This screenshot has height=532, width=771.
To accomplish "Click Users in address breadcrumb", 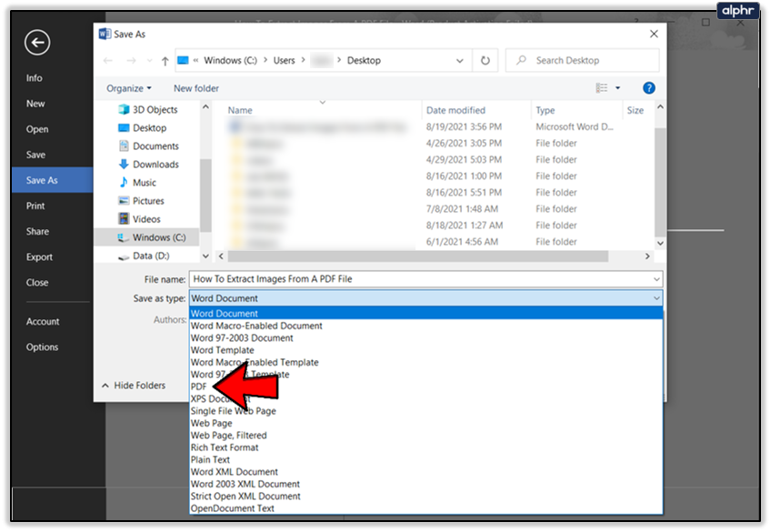I will [x=284, y=61].
